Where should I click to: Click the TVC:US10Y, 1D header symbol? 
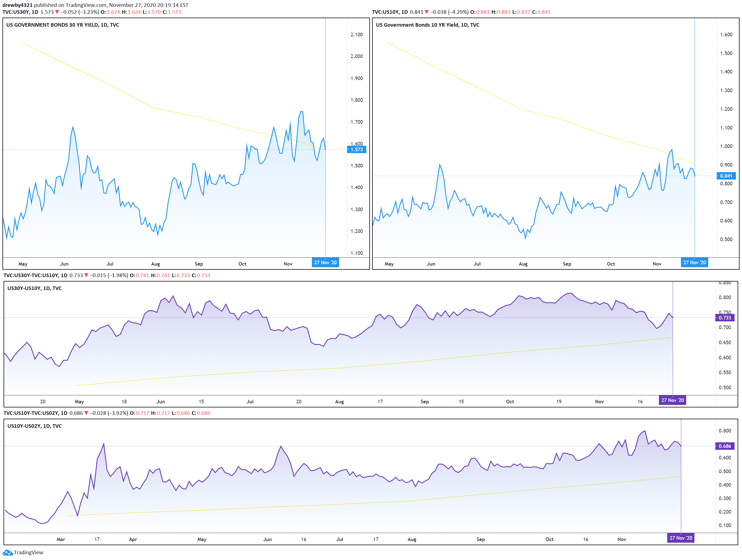390,12
